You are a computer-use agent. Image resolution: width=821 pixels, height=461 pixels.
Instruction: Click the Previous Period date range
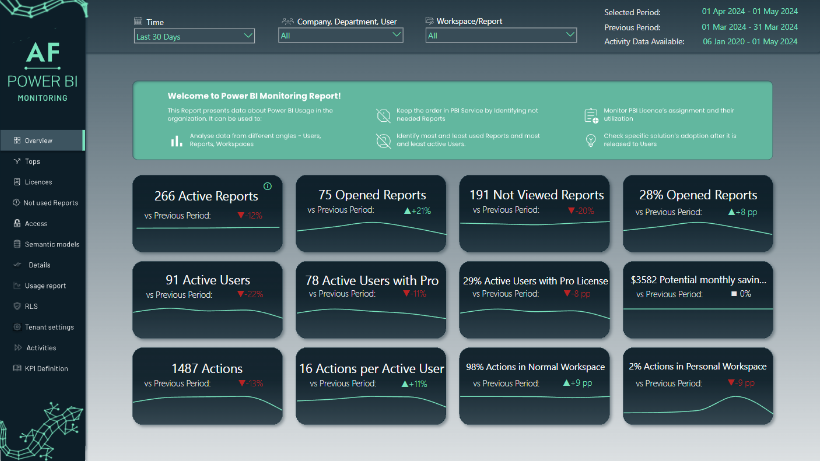[750, 27]
